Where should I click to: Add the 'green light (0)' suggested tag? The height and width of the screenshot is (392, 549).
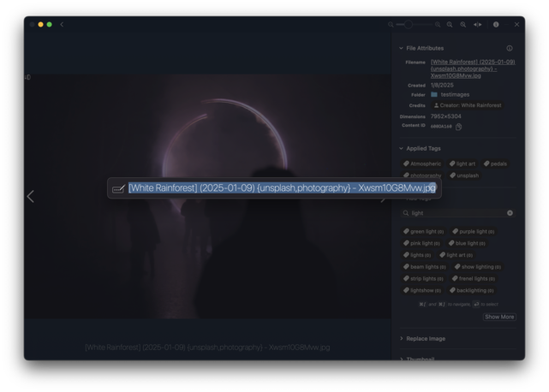pos(423,231)
